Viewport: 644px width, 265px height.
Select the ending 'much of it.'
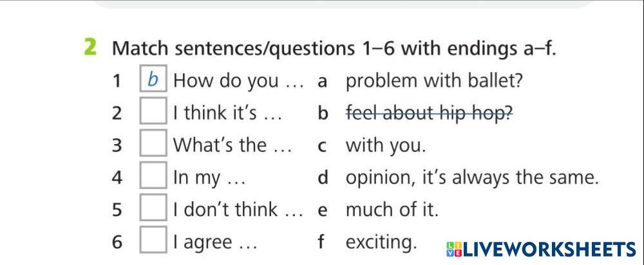392,210
